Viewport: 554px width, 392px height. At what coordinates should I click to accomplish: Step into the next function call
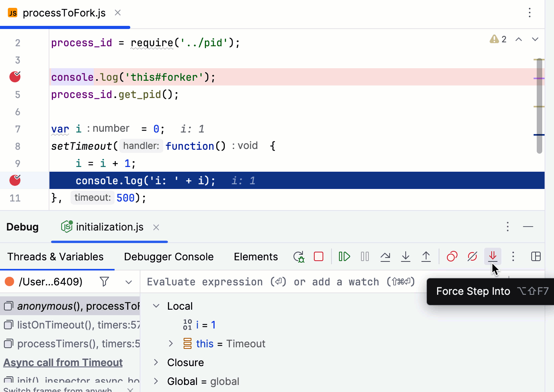tap(406, 256)
